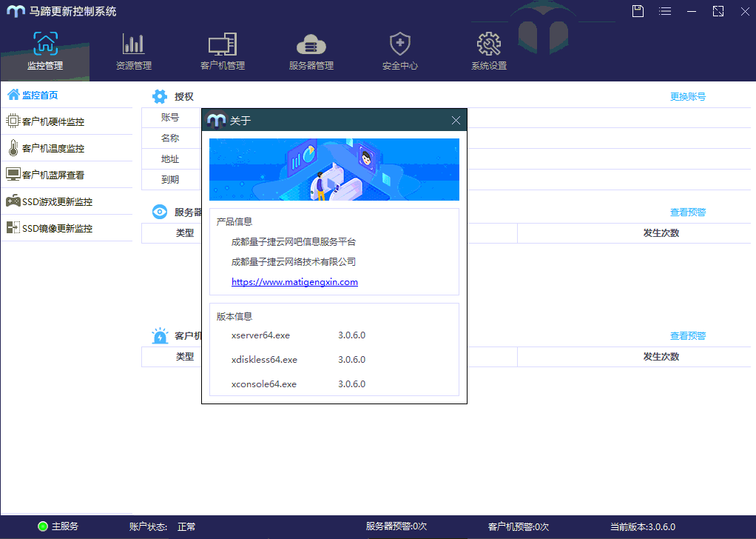Click the 更换账号 link

pyautogui.click(x=687, y=96)
